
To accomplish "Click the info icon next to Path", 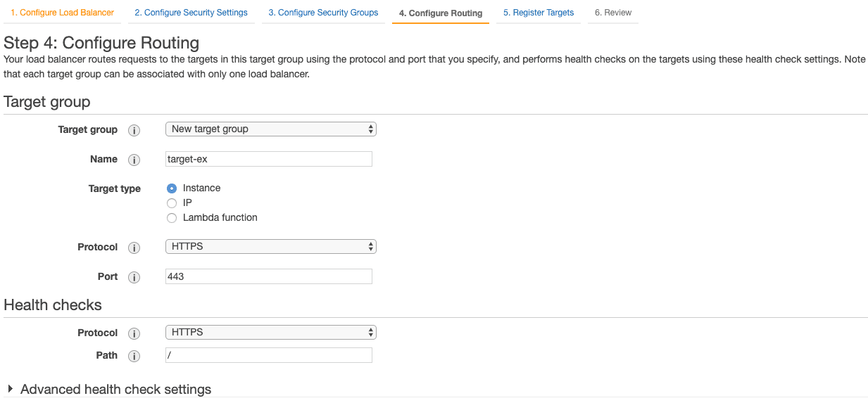I will coord(134,355).
